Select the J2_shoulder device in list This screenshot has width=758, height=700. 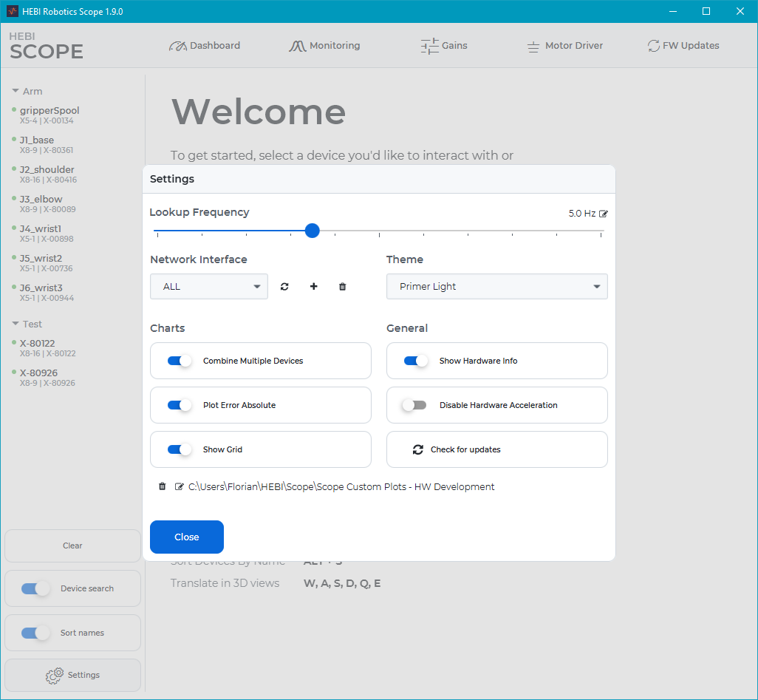[x=47, y=170]
